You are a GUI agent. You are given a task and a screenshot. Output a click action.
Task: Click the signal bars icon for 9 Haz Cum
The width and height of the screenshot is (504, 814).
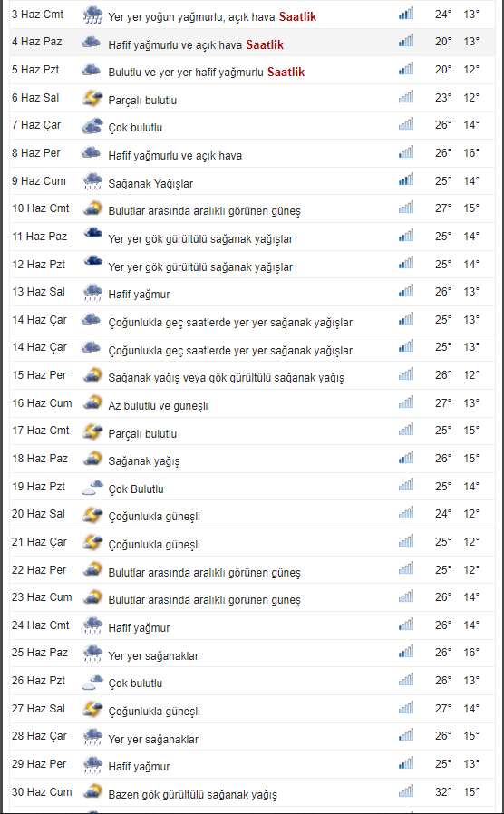tap(406, 179)
